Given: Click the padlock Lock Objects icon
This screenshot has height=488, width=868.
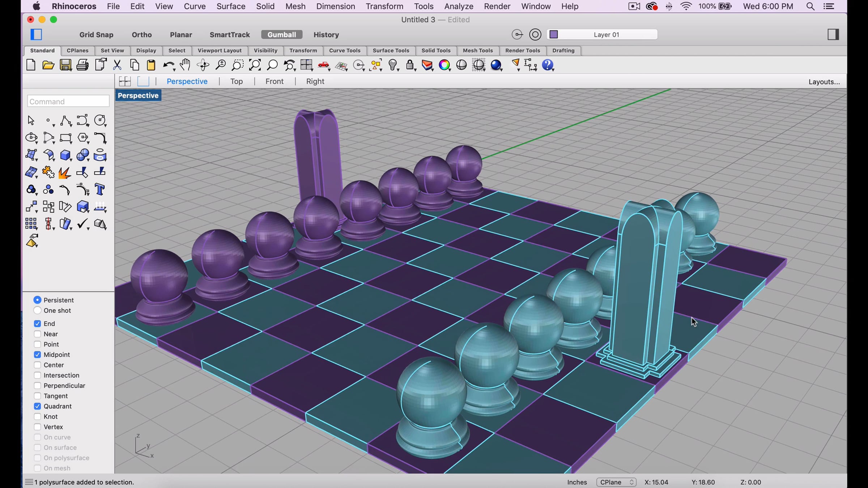Looking at the screenshot, I should [x=410, y=65].
